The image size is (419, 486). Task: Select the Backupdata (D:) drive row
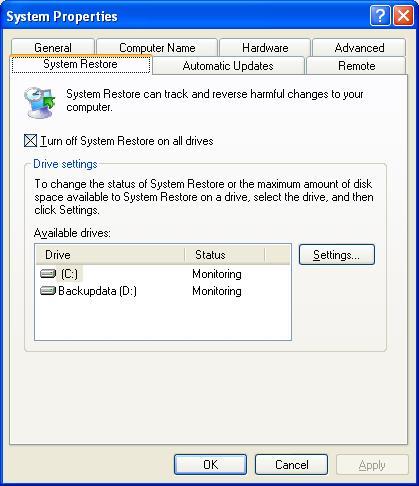(163, 291)
